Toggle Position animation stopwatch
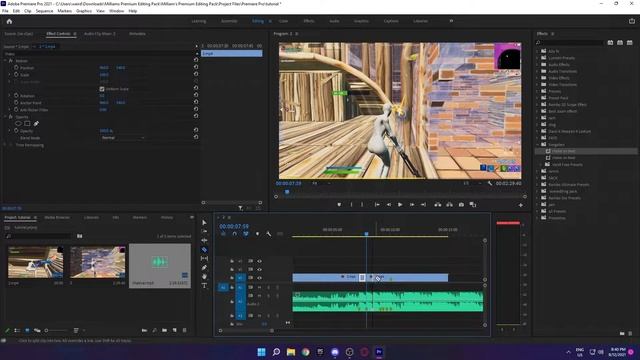 click(x=16, y=67)
